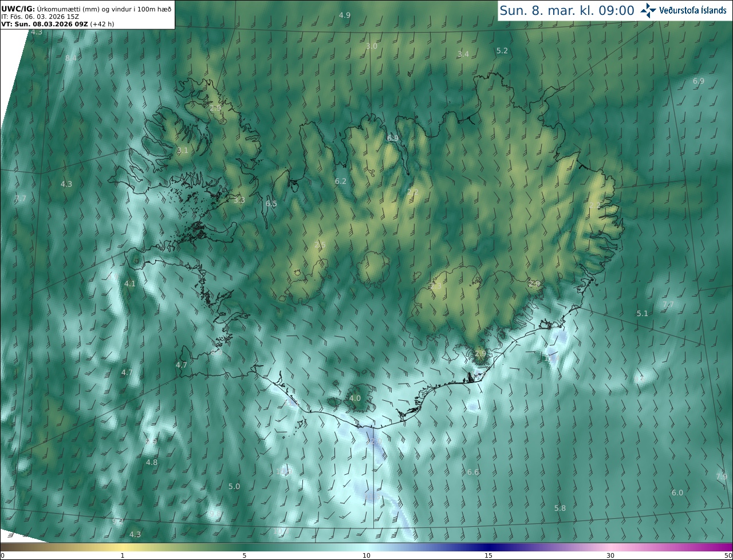
Task: Click the 5 label on the color scale
Action: tap(245, 555)
